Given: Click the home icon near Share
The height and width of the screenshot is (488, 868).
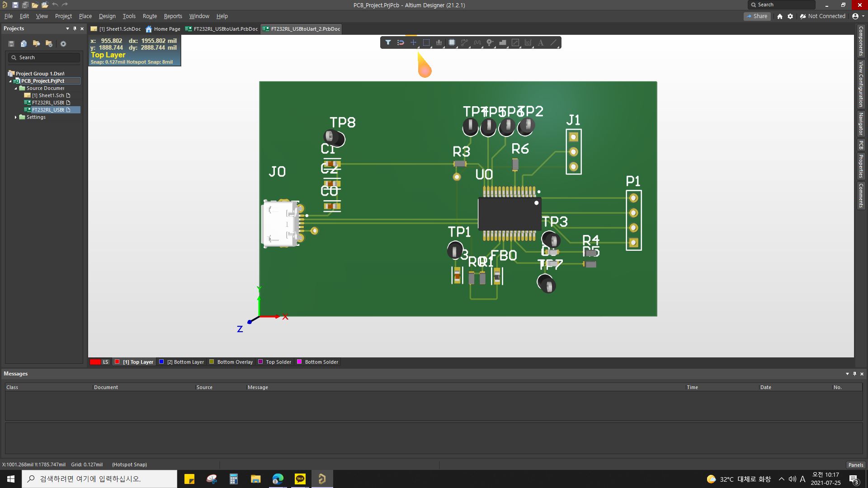Looking at the screenshot, I should [779, 16].
